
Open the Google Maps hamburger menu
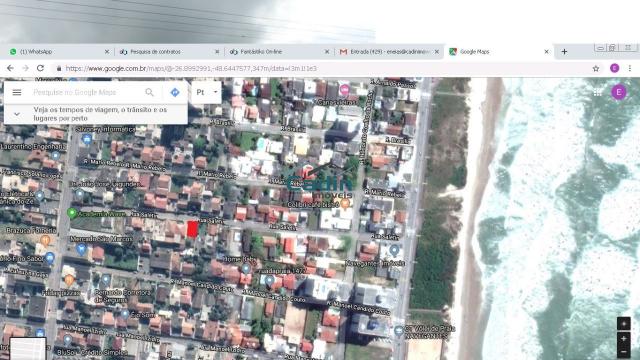(x=17, y=93)
